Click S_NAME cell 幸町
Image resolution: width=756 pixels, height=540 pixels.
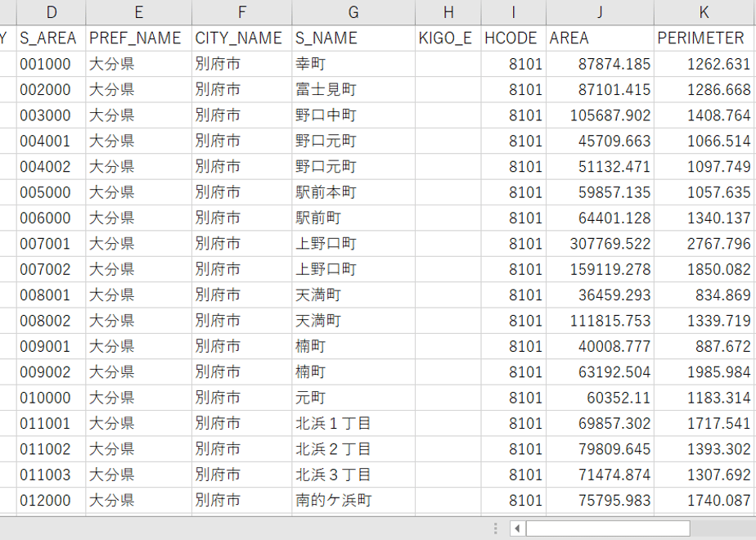[353, 64]
